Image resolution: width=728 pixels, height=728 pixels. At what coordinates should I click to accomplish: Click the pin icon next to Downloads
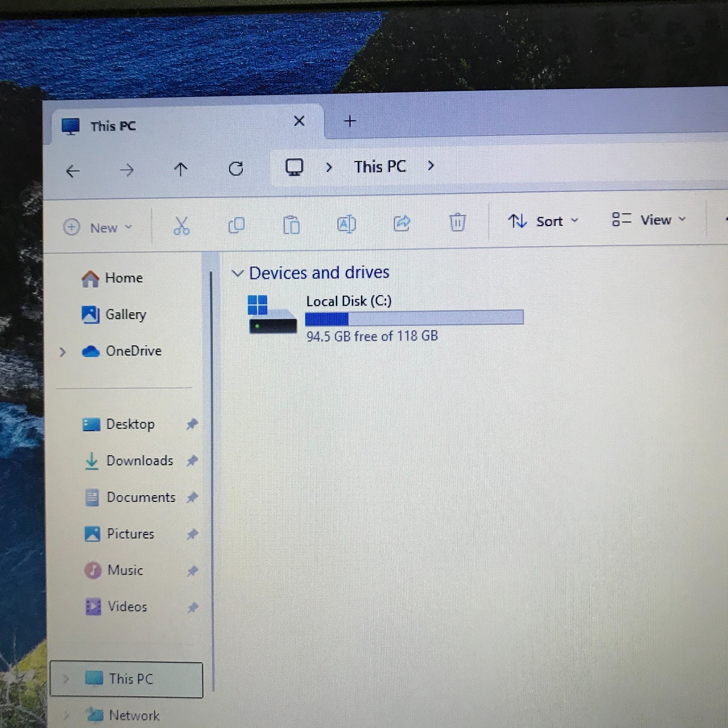click(192, 460)
